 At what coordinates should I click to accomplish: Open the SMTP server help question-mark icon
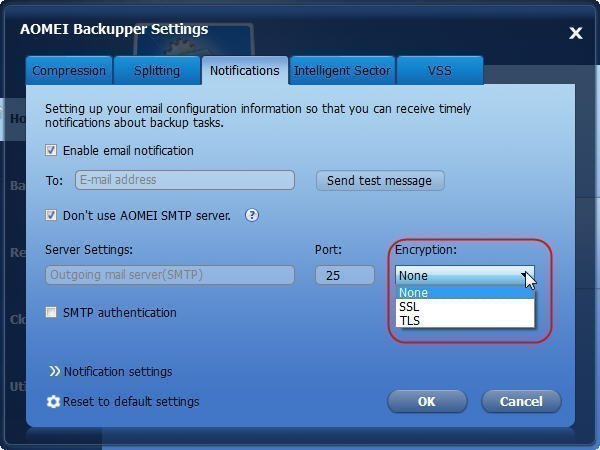tap(252, 215)
